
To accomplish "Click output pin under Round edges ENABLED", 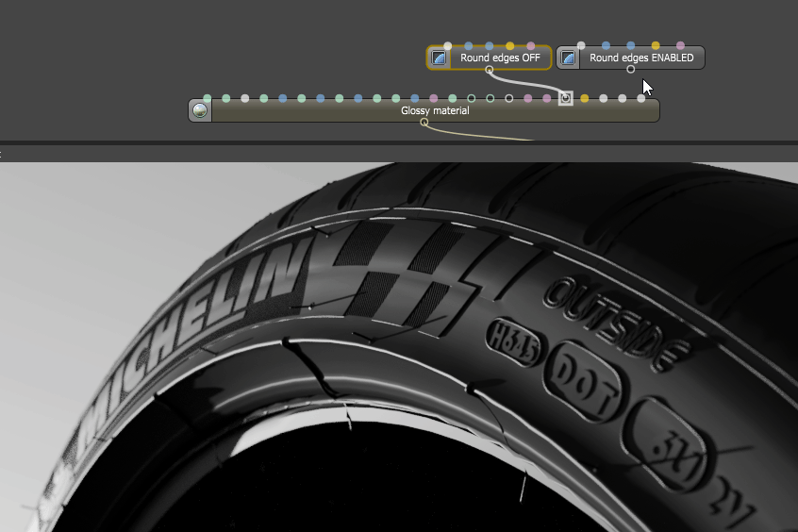I will (630, 69).
